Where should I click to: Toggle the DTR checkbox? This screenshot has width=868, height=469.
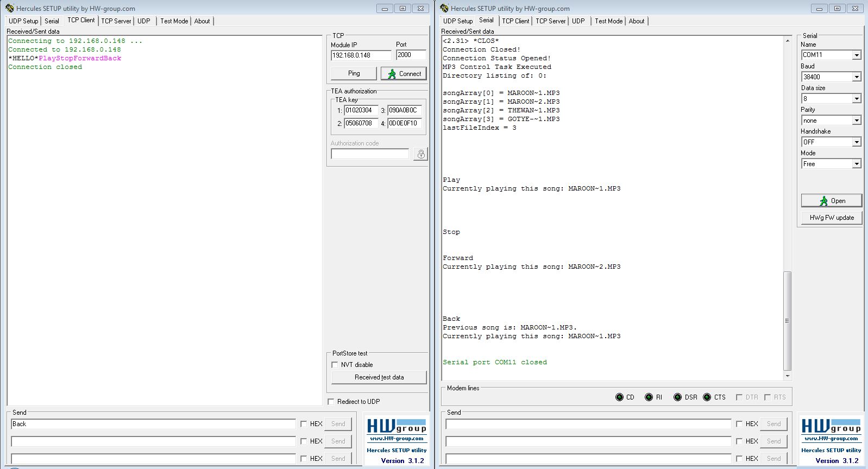[x=739, y=397]
